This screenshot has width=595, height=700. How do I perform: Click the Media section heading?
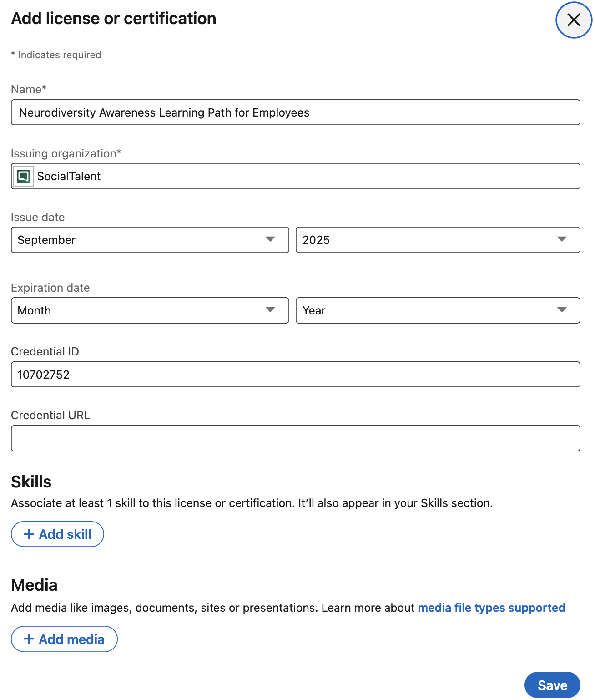pyautogui.click(x=34, y=585)
